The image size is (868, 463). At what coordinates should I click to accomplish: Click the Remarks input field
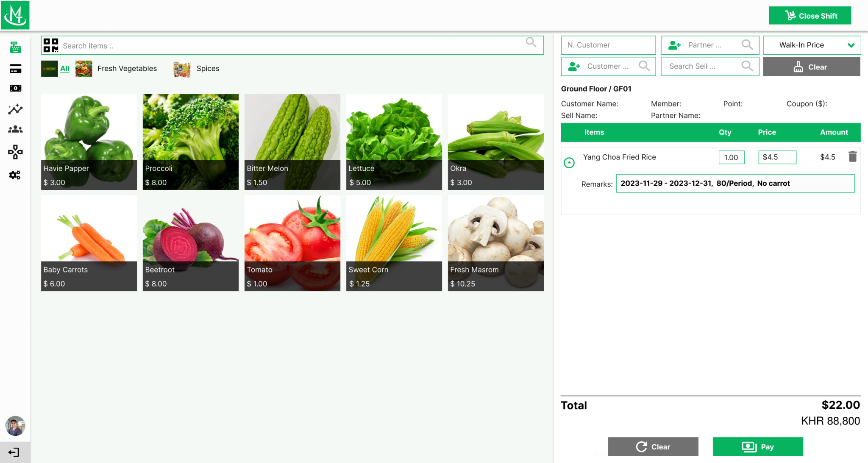[735, 183]
